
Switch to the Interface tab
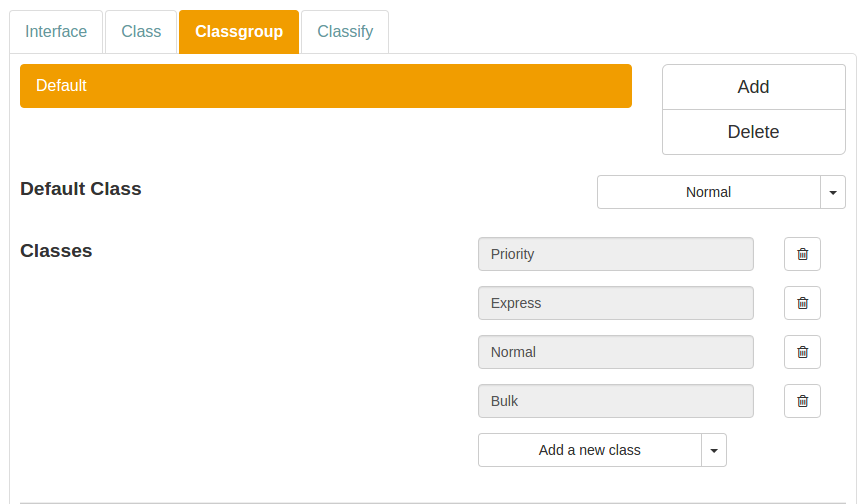tap(56, 32)
